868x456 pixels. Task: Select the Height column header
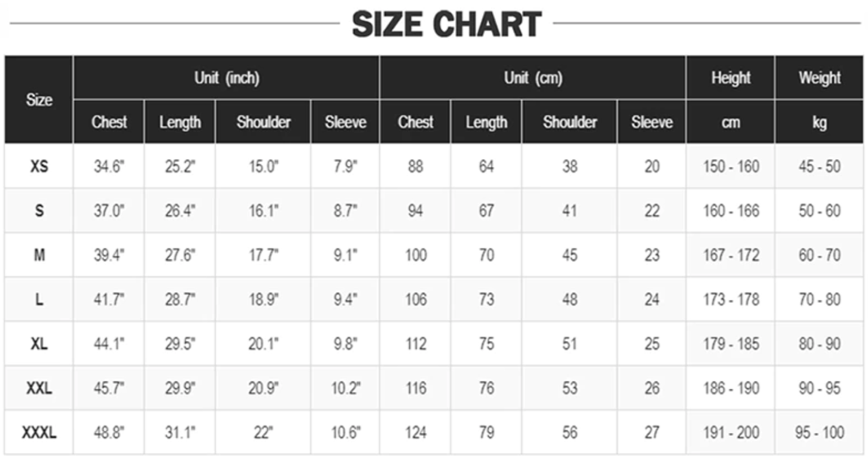point(731,78)
